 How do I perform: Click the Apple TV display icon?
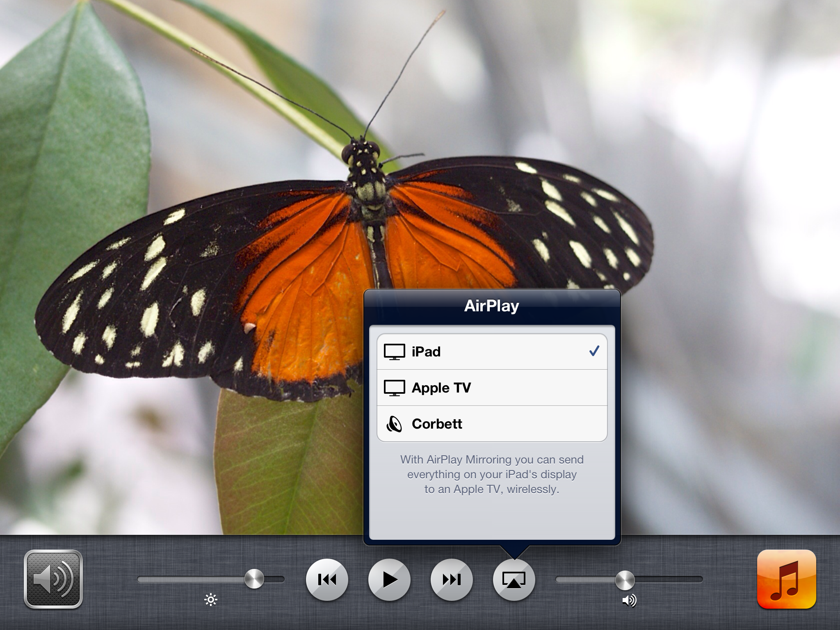point(394,388)
